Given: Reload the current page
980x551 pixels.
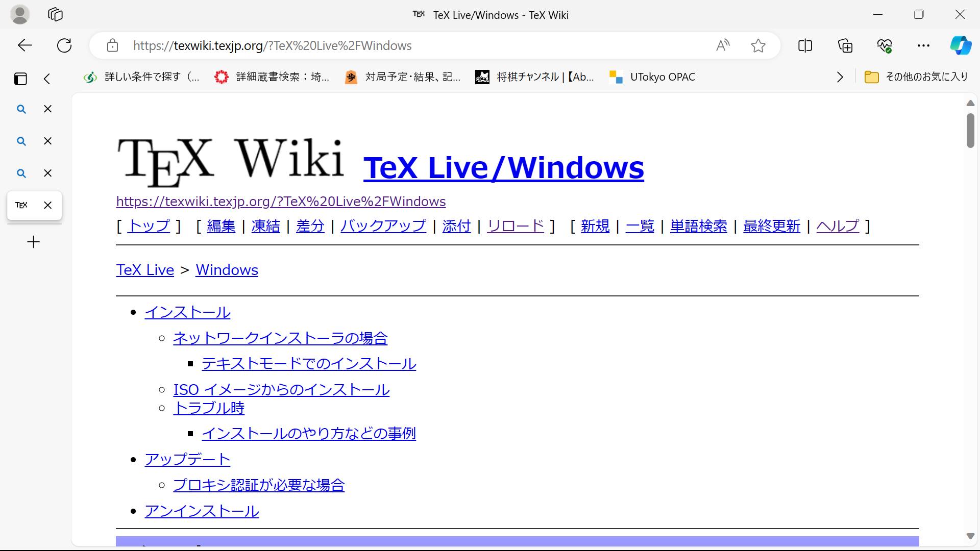Looking at the screenshot, I should click(x=64, y=45).
